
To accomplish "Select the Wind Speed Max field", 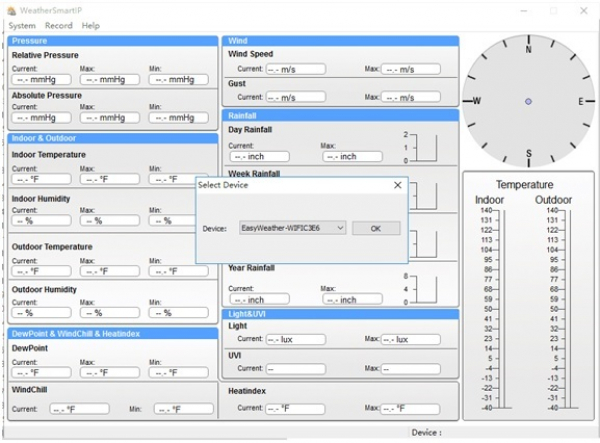I will (411, 69).
